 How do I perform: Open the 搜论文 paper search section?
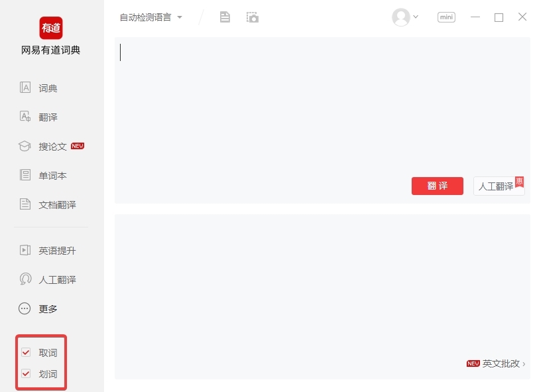pyautogui.click(x=50, y=146)
